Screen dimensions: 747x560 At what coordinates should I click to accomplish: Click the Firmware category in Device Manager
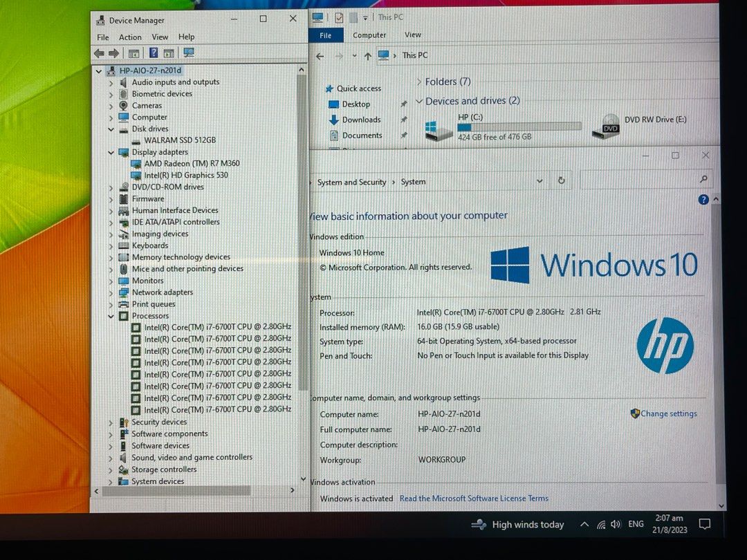(148, 198)
